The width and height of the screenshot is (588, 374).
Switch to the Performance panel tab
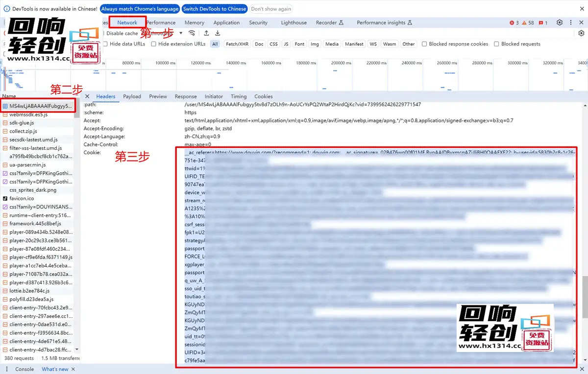click(161, 23)
